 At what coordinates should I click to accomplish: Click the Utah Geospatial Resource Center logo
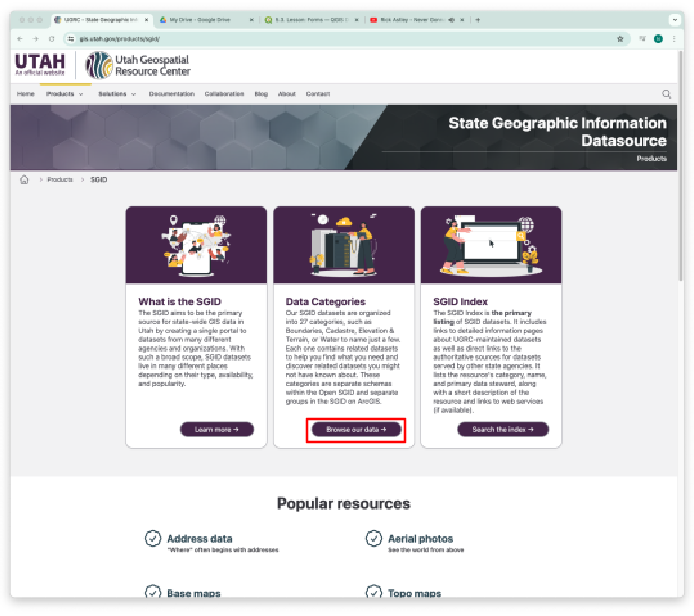point(138,65)
